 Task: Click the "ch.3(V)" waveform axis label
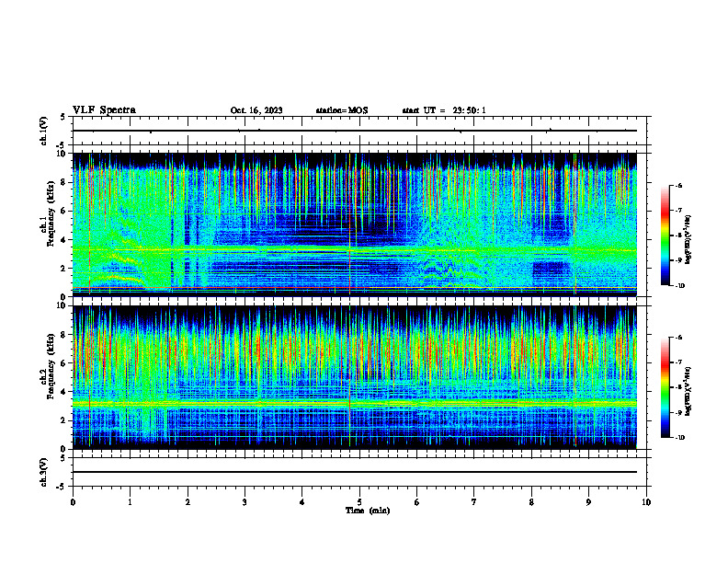[x=44, y=472]
